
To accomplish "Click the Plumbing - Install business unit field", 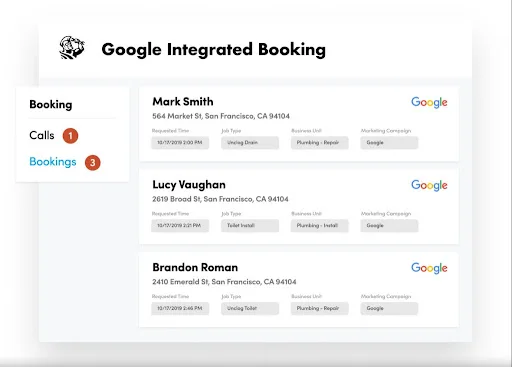I will [x=319, y=226].
